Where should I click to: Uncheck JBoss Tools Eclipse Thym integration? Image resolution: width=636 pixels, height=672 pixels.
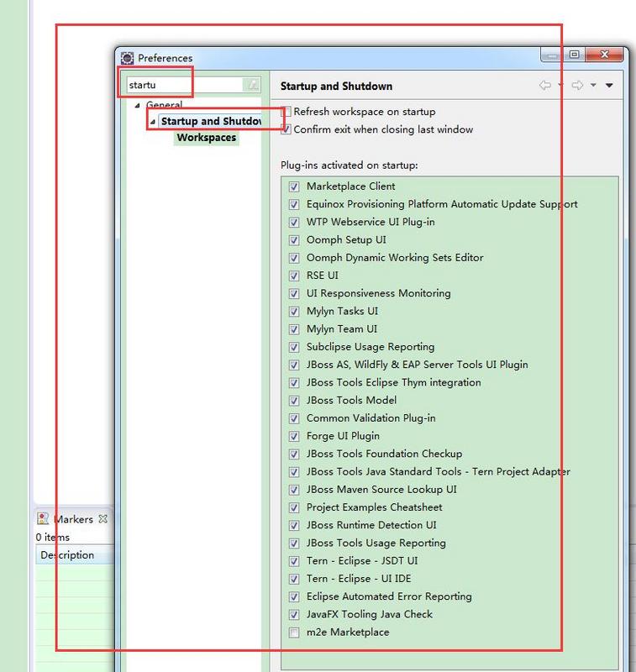coord(294,383)
